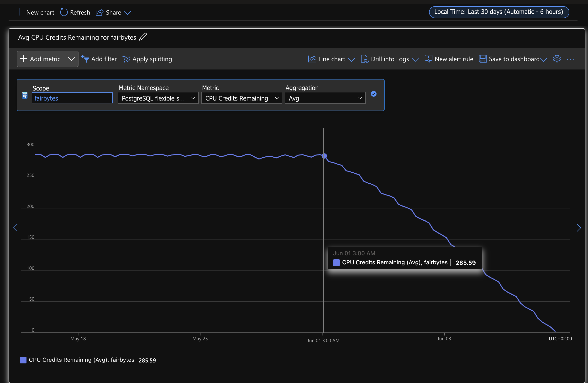
Task: Click the Add filter icon
Action: coord(85,59)
